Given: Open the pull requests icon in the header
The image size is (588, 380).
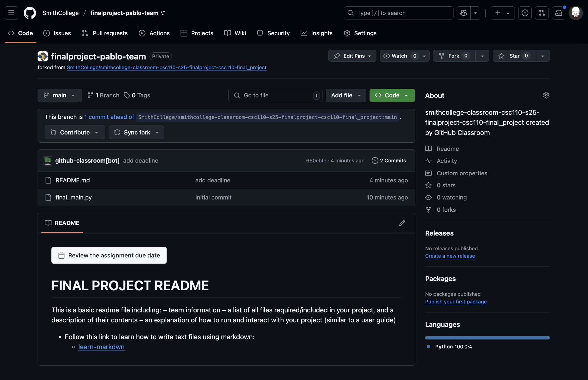Looking at the screenshot, I should (542, 13).
